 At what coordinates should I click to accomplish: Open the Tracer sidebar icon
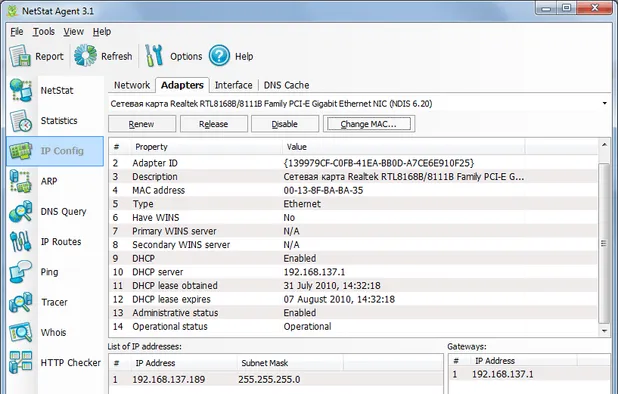tap(20, 302)
